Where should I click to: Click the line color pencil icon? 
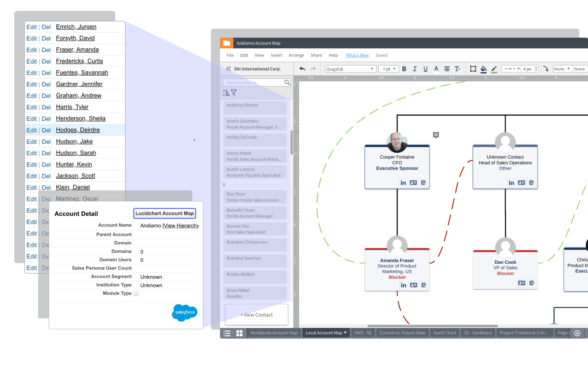tap(494, 69)
